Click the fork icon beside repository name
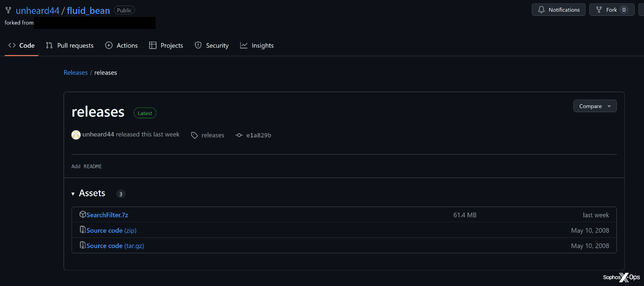This screenshot has width=644, height=286. (8, 10)
